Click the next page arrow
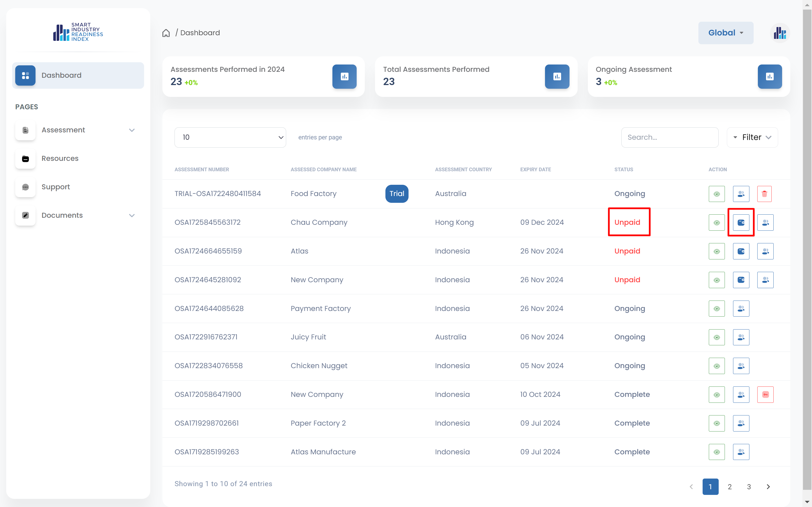This screenshot has height=507, width=812. pos(768,486)
